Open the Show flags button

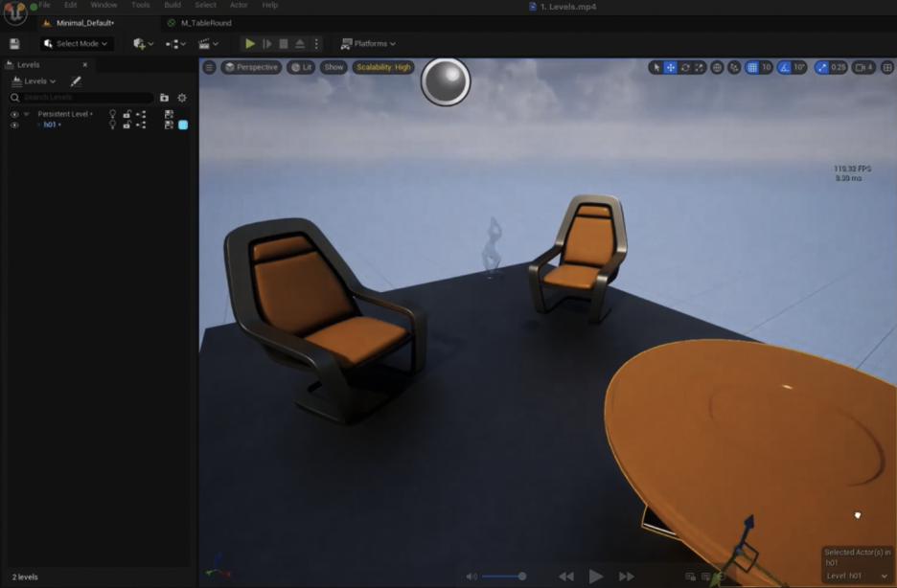(333, 67)
